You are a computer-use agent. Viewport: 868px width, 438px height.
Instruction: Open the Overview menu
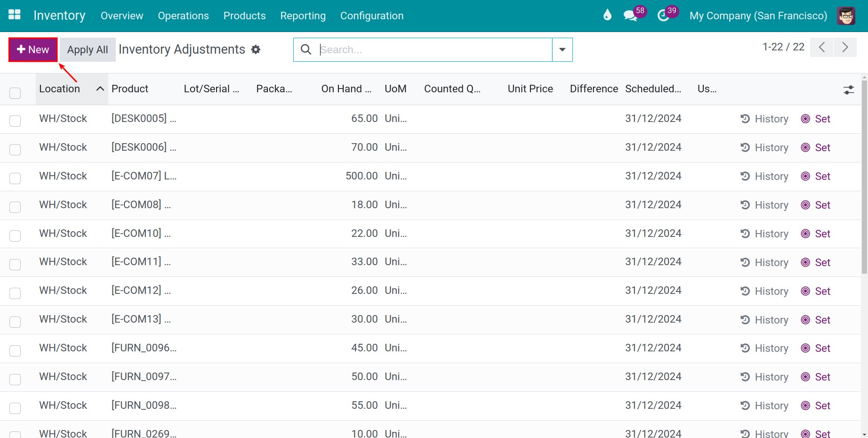pyautogui.click(x=122, y=16)
